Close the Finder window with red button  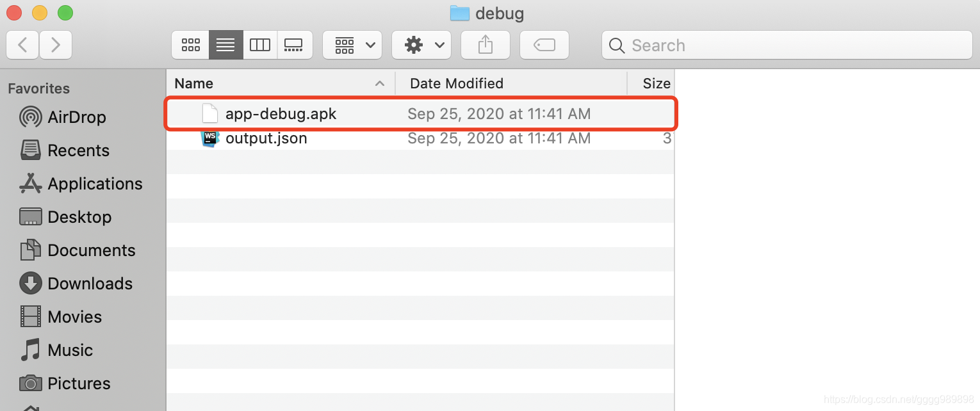pyautogui.click(x=14, y=13)
